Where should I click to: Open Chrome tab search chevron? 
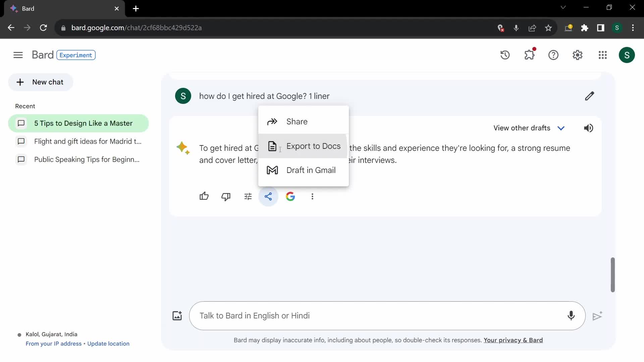[x=563, y=7]
